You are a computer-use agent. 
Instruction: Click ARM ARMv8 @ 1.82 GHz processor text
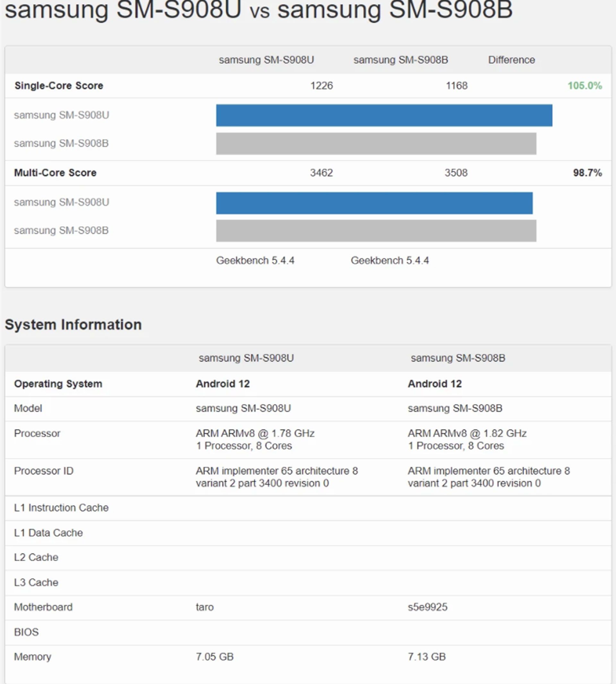(x=467, y=433)
